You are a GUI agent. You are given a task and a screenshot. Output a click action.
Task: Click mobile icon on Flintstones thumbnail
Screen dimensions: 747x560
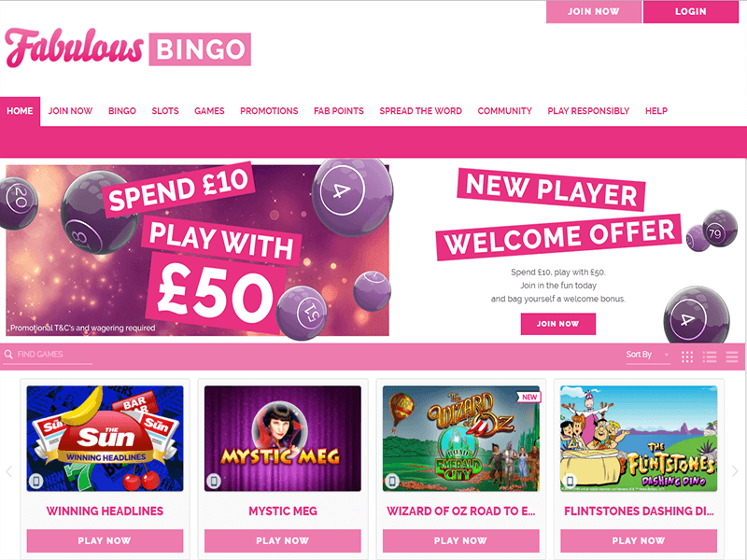pos(570,481)
